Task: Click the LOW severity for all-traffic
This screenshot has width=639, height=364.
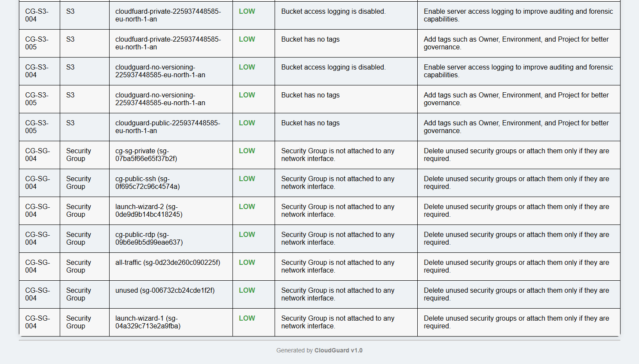Action: click(247, 262)
